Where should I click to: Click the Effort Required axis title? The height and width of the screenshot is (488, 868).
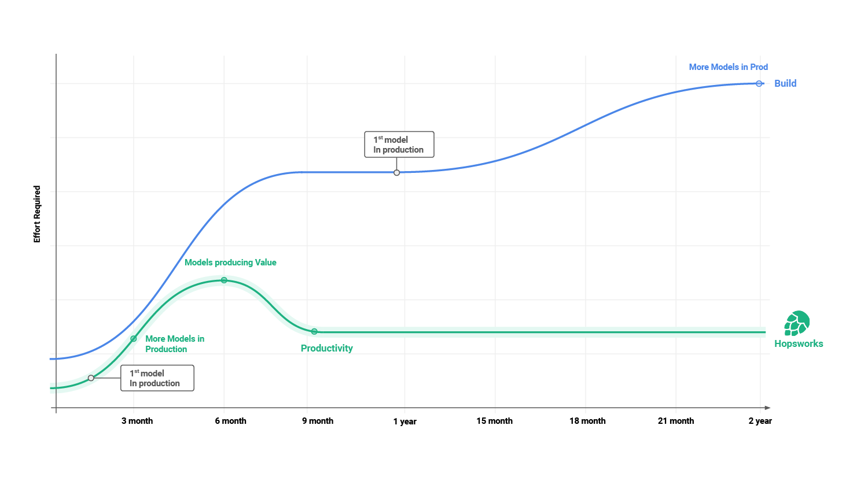click(x=37, y=214)
